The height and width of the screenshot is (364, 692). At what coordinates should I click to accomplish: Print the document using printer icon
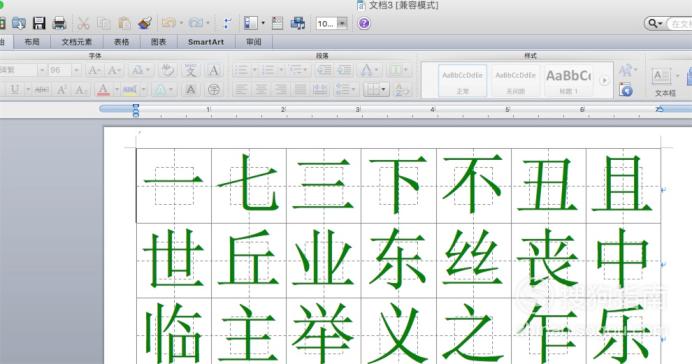coord(59,23)
